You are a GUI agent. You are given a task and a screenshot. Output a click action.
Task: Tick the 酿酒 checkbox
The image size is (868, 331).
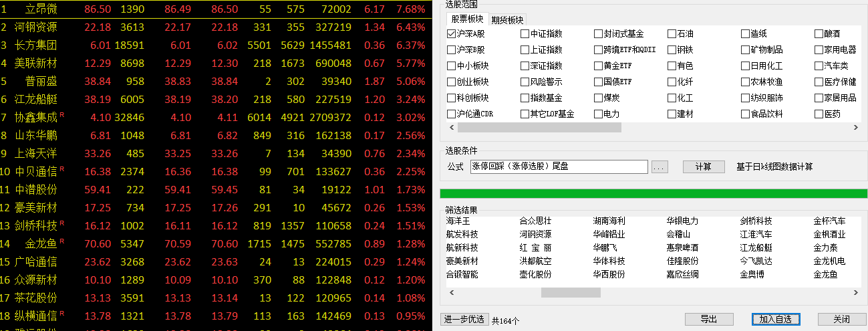click(x=819, y=33)
